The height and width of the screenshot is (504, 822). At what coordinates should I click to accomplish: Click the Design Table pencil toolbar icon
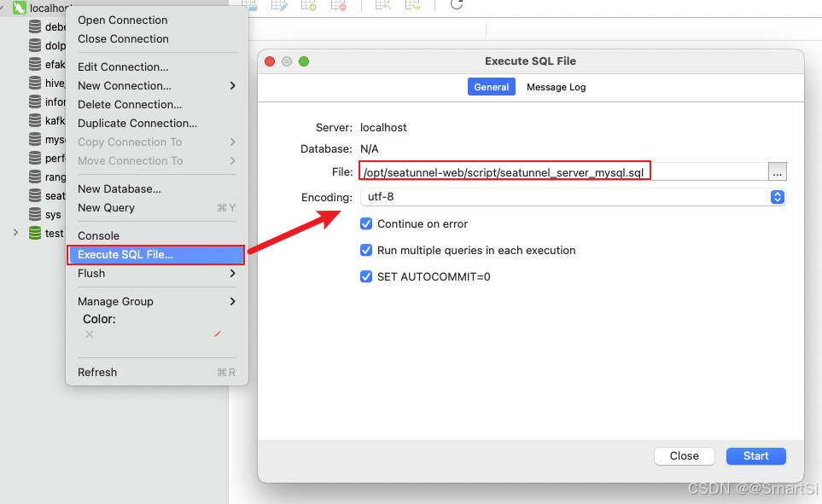279,5
